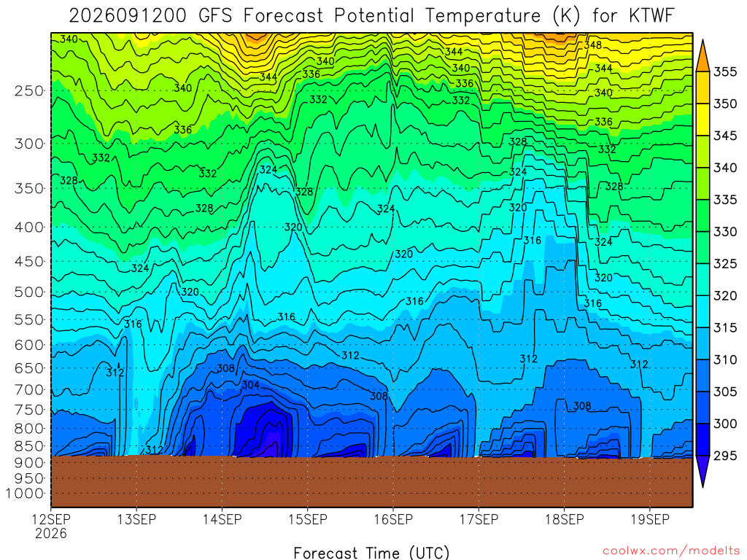The width and height of the screenshot is (747, 560).
Task: Click the 348 contour label near top
Action: tap(592, 45)
